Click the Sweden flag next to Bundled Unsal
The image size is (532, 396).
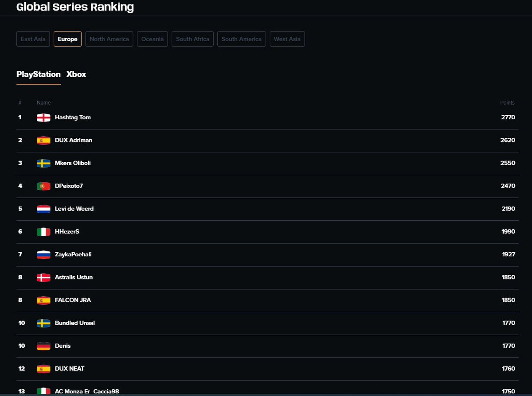[43, 323]
